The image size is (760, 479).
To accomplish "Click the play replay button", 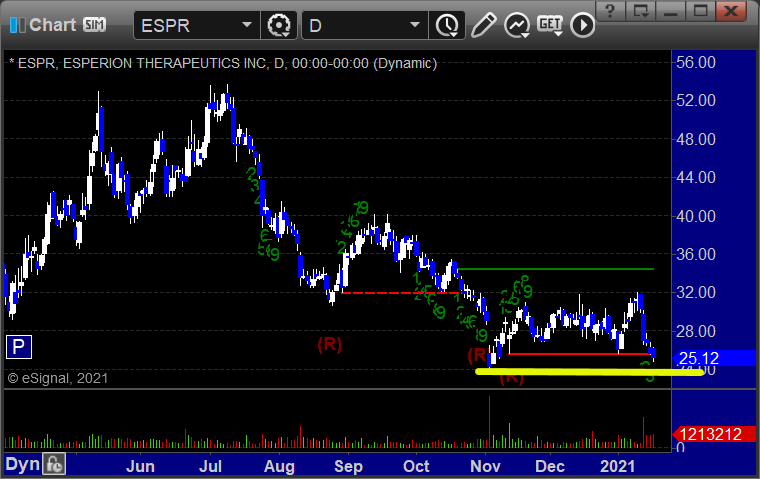I will tap(583, 25).
